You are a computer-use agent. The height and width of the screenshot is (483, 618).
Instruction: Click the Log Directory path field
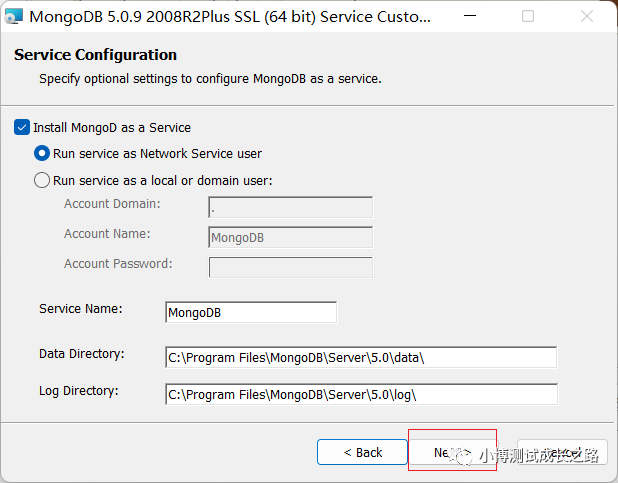tap(361, 394)
